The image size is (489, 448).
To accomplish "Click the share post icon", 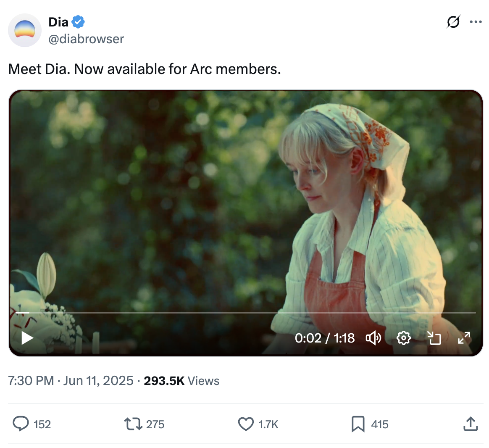I will (471, 424).
